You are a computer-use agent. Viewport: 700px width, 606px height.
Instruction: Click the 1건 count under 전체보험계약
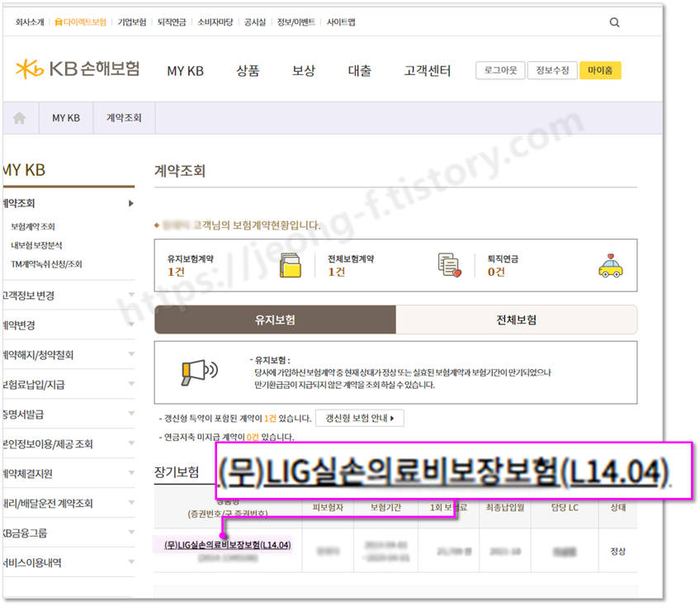336,272
